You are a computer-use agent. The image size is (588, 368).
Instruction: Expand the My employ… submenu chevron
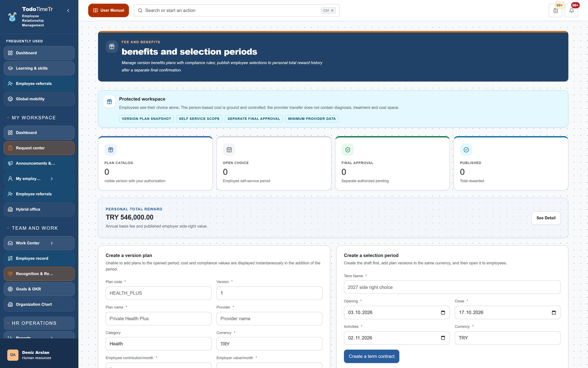[52, 179]
